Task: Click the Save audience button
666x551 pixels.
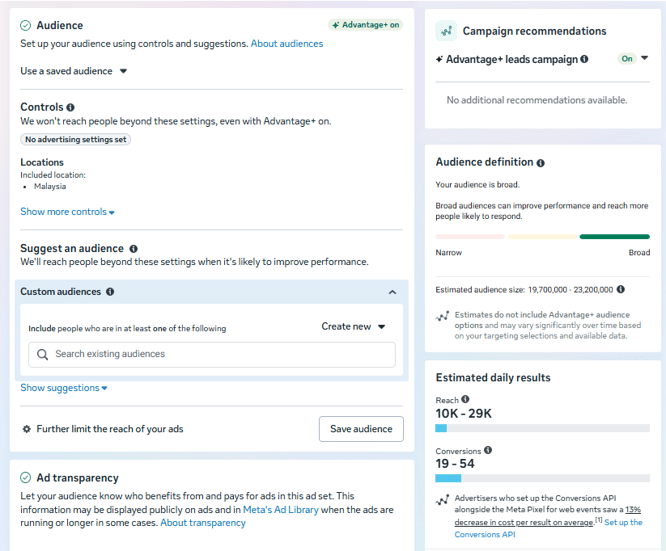Action: [361, 429]
